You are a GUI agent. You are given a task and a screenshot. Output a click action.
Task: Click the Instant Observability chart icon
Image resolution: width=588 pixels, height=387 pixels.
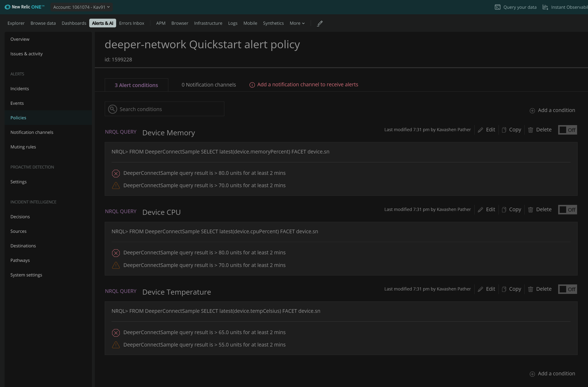545,7
